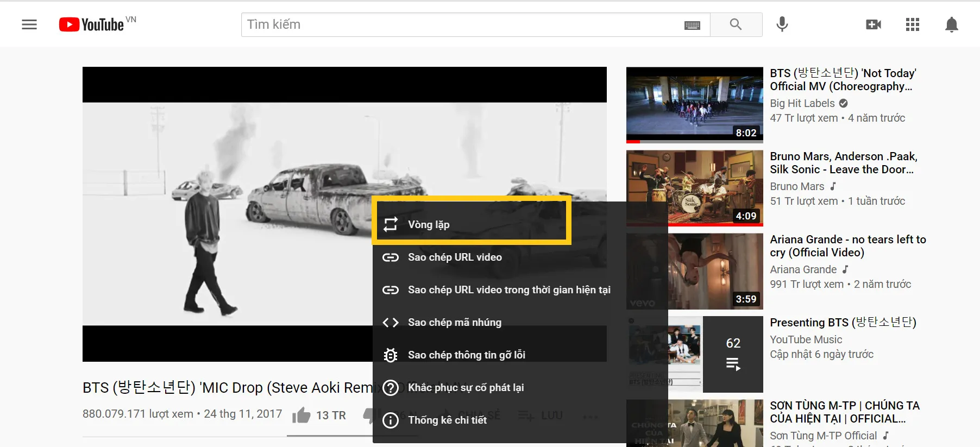980x447 pixels.
Task: Open Ariana Grande channel name
Action: tap(803, 269)
